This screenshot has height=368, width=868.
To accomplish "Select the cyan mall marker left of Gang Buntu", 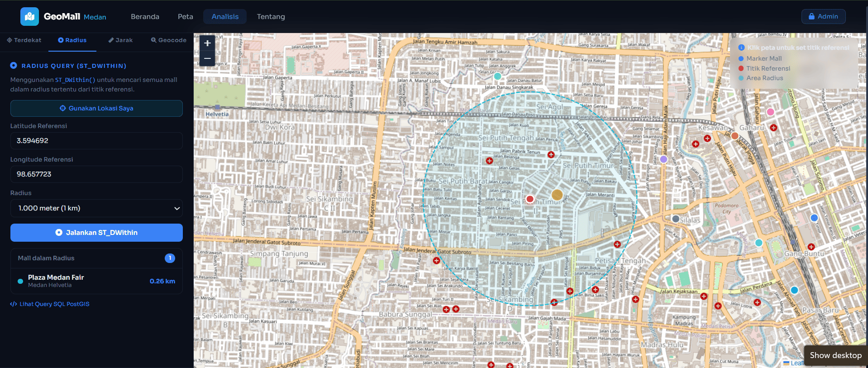I will [x=759, y=243].
